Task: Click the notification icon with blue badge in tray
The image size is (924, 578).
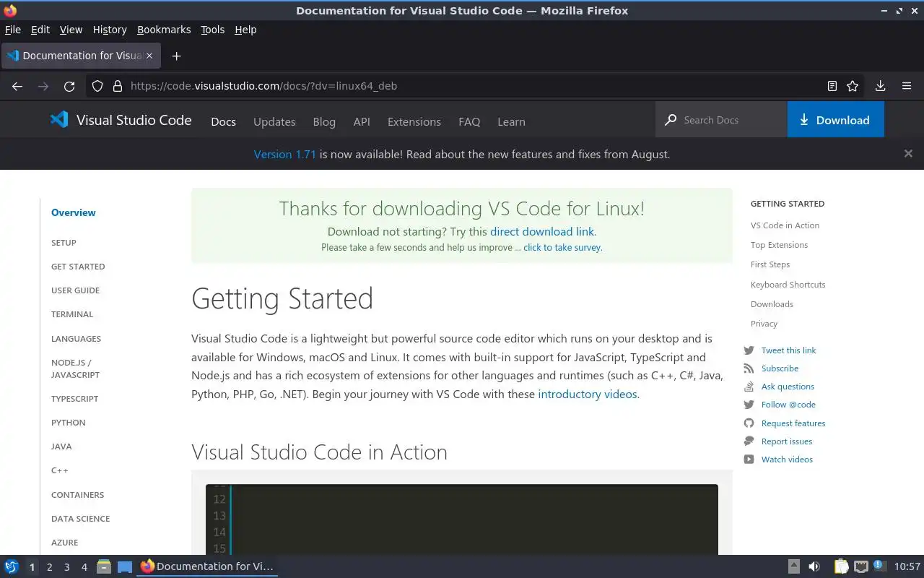Action: tap(879, 566)
